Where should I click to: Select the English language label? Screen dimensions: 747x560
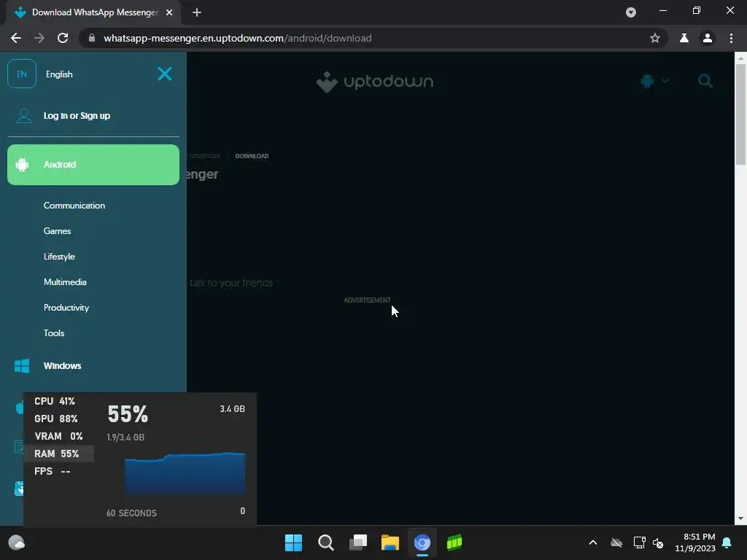(x=59, y=74)
